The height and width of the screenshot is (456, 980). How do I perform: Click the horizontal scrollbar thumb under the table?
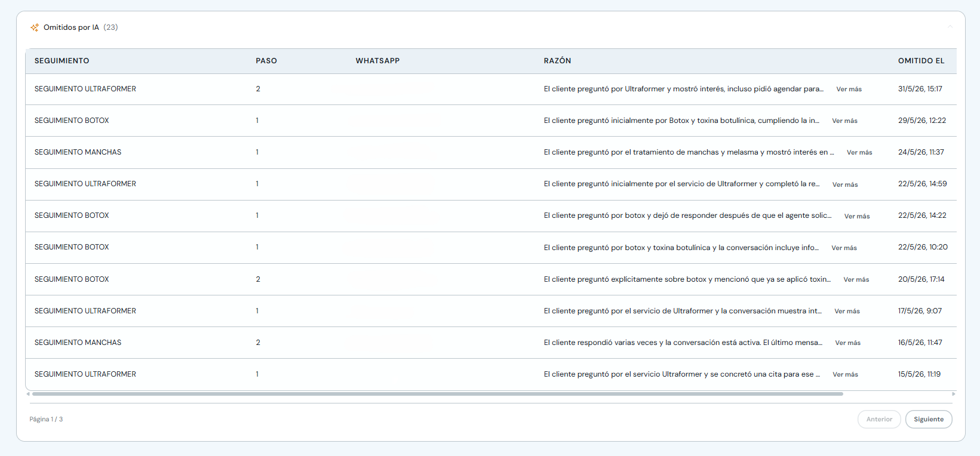click(437, 394)
